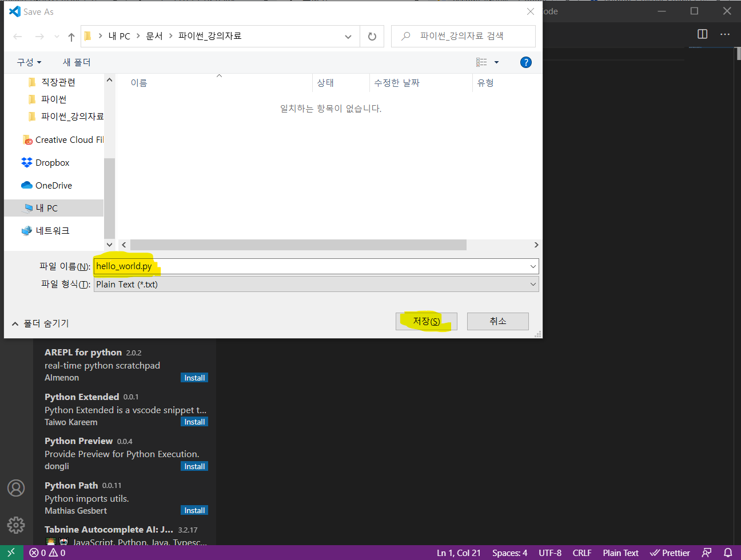Click the horizontal scrollbar thumb in file list
741x560 pixels.
[298, 245]
